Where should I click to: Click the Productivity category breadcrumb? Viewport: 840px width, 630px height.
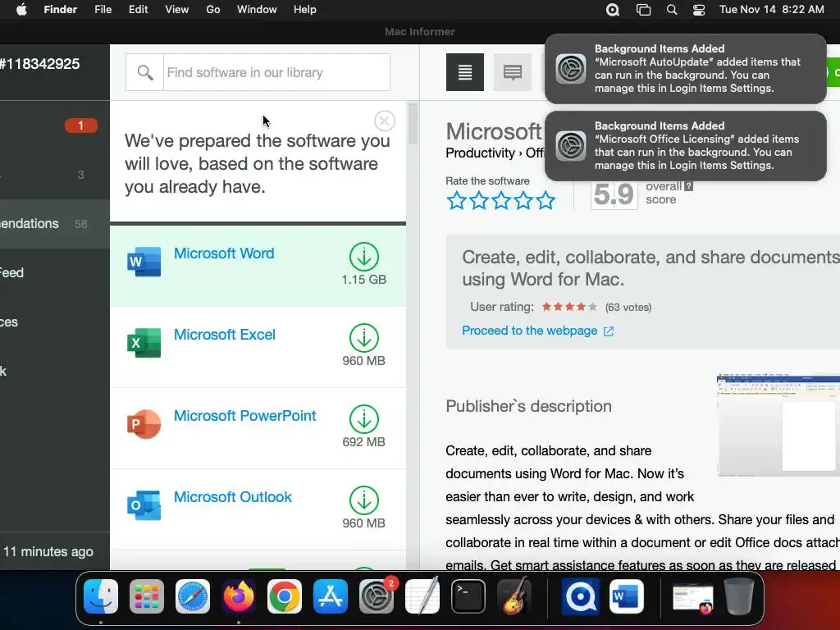coord(480,153)
